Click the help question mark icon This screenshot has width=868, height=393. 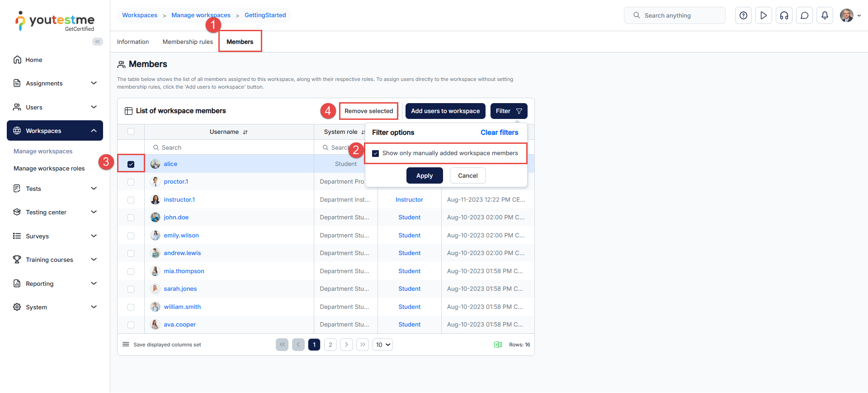point(743,15)
